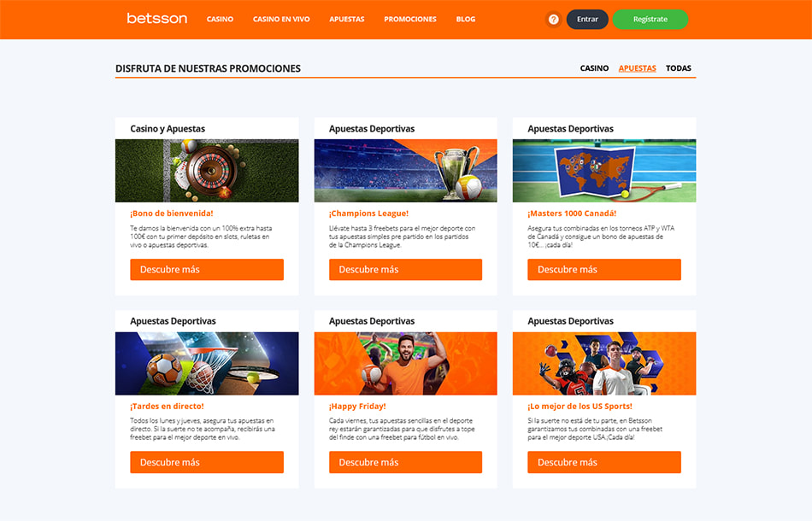Show all promotions with Todas tab

point(679,68)
